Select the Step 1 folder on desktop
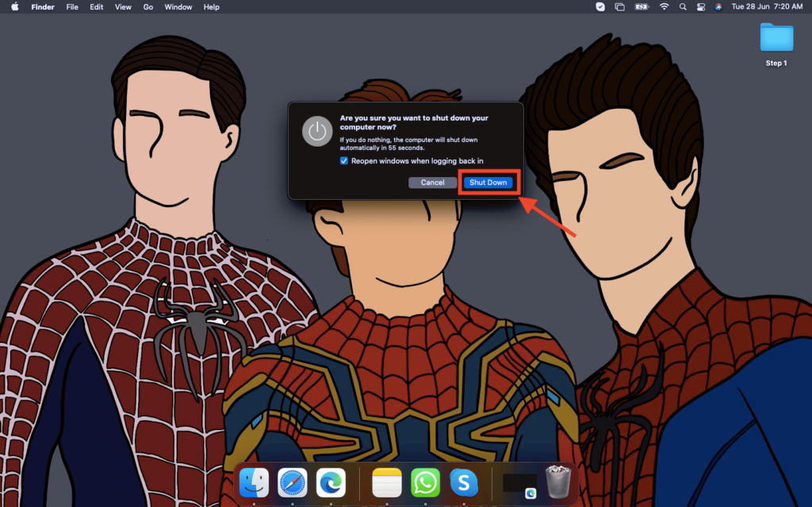The height and width of the screenshot is (507, 812). (x=776, y=44)
